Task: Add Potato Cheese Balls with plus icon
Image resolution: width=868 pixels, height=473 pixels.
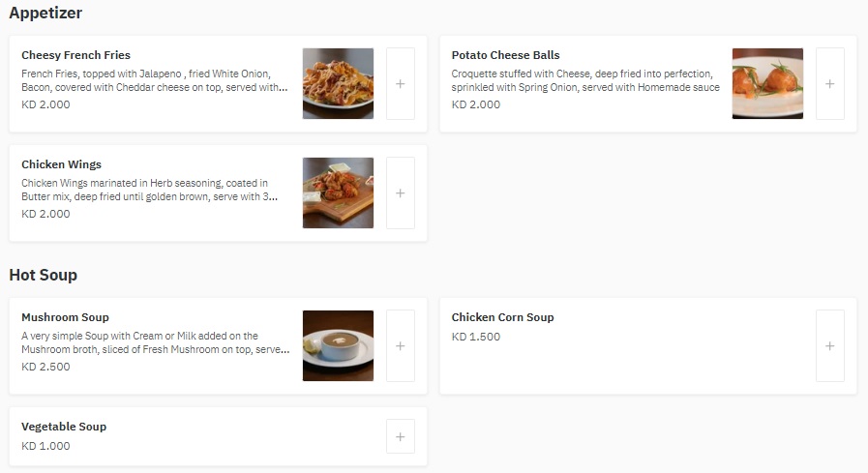Action: (x=830, y=83)
